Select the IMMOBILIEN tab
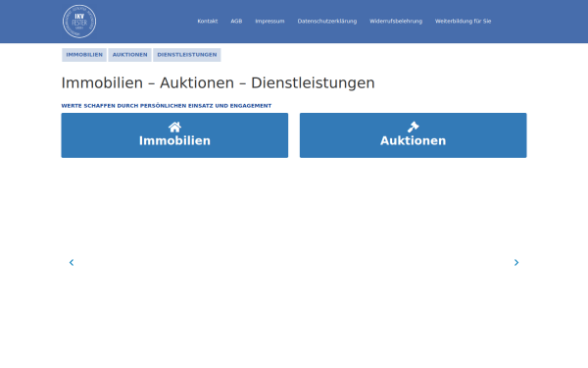The width and height of the screenshot is (588, 368). tap(84, 55)
